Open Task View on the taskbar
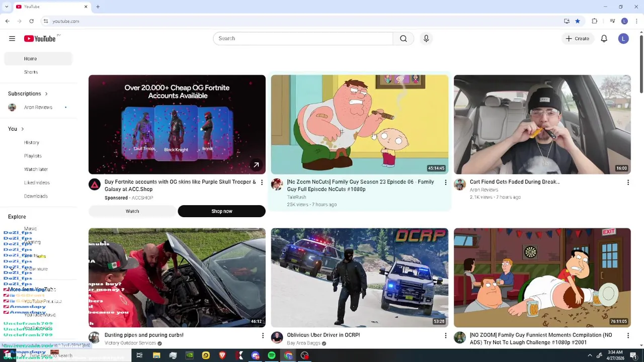 point(139,355)
